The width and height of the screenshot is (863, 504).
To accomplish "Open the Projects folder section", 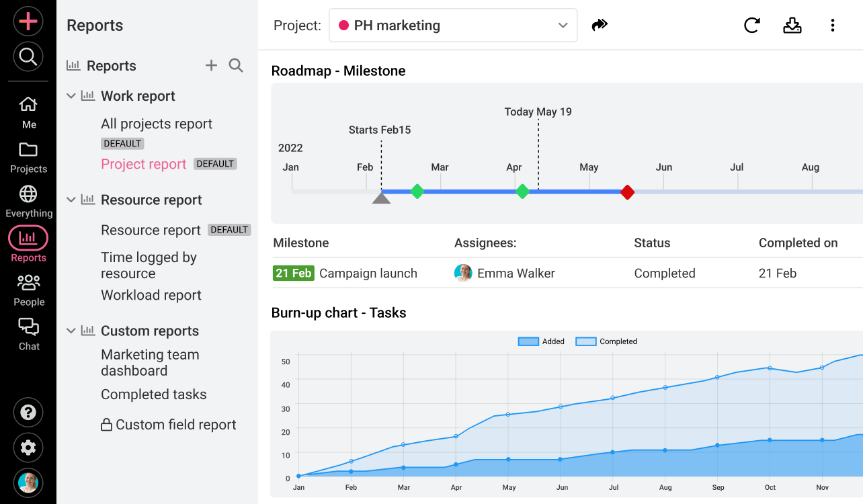I will pos(28,157).
